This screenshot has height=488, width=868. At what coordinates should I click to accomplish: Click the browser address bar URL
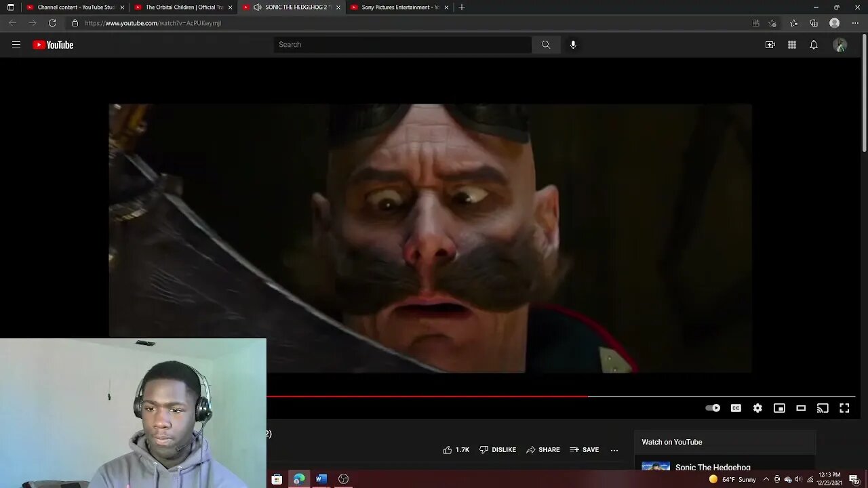153,23
